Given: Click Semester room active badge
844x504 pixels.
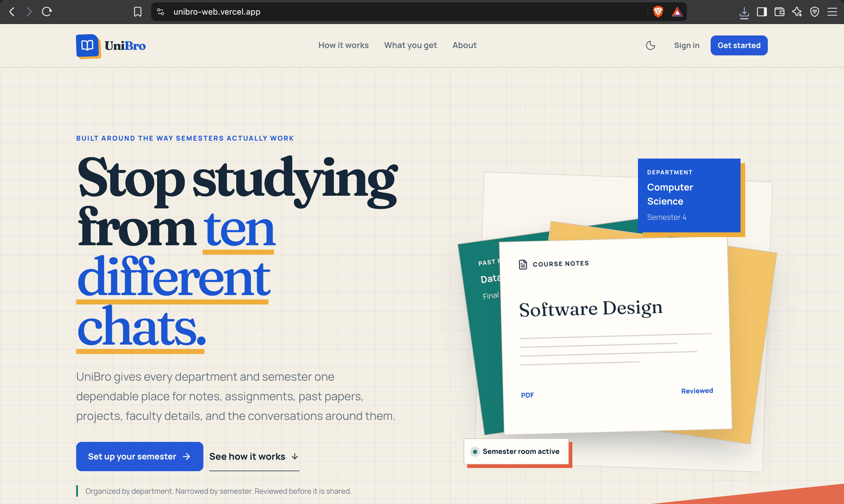Looking at the screenshot, I should tap(516, 451).
